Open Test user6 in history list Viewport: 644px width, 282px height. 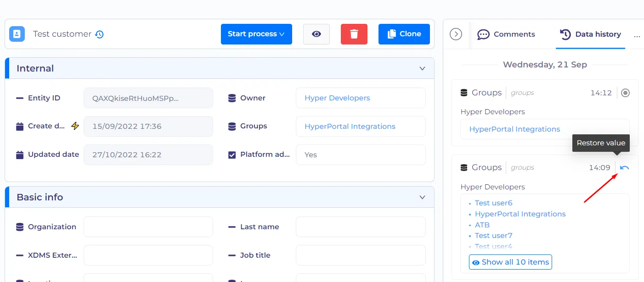coord(493,203)
